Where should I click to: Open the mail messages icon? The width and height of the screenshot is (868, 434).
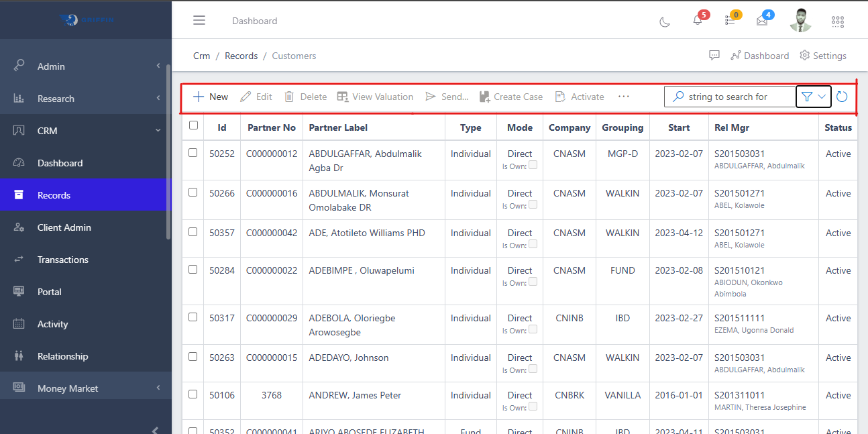coord(762,20)
